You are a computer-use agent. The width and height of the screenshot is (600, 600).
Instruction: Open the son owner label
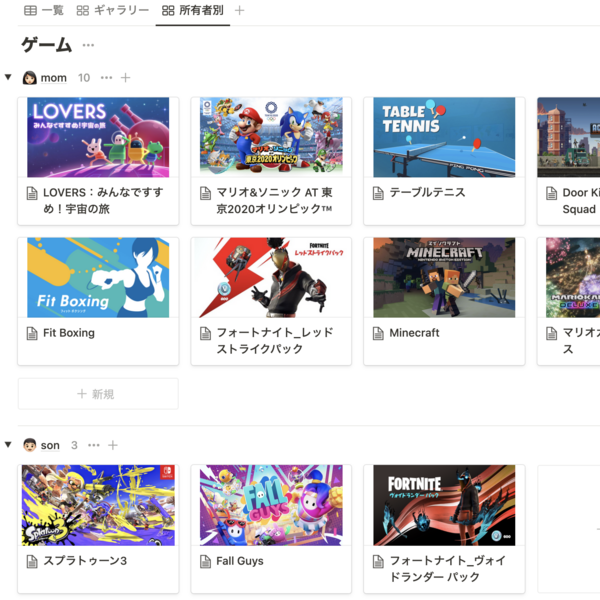(50, 445)
